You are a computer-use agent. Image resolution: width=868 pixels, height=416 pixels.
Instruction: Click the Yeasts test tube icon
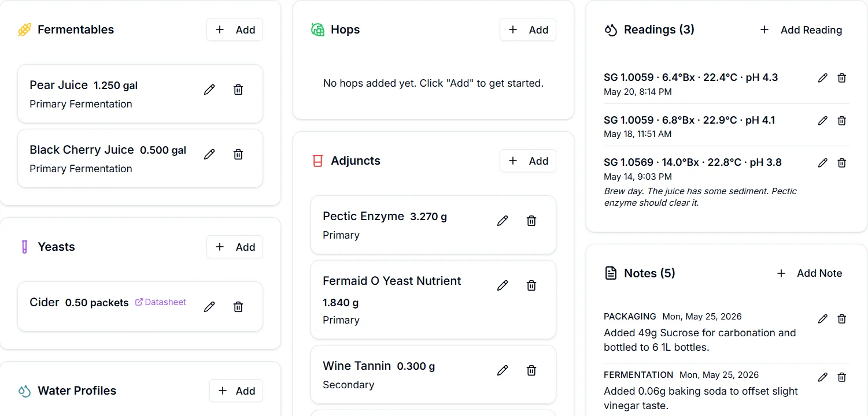pyautogui.click(x=24, y=247)
